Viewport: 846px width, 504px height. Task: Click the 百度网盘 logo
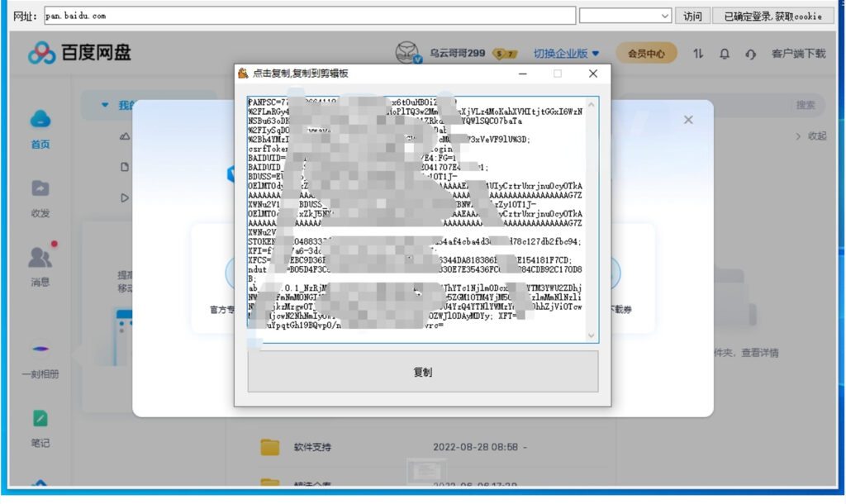click(x=79, y=53)
